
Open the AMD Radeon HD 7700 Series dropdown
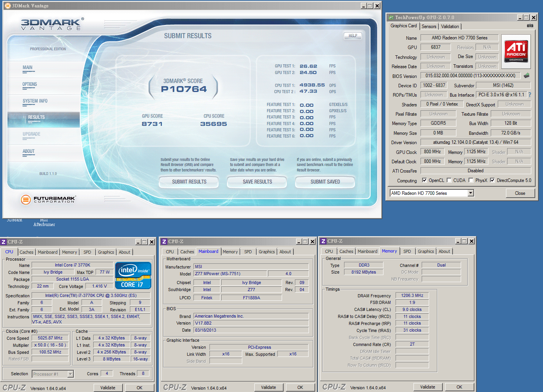[x=470, y=193]
